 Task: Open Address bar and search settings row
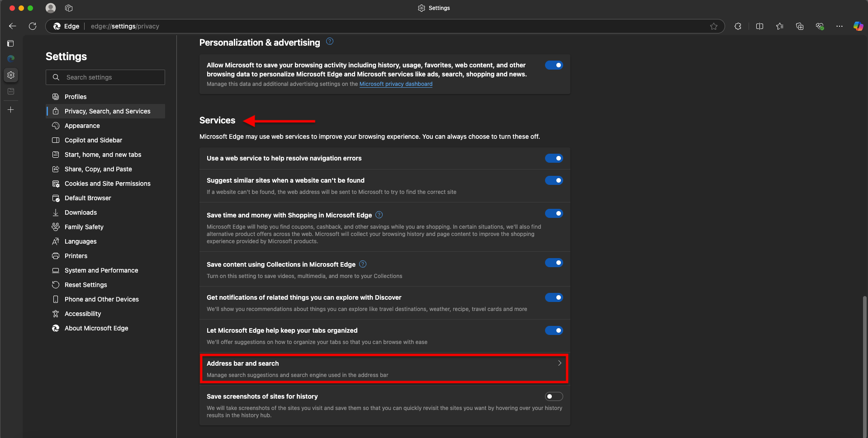(x=384, y=369)
